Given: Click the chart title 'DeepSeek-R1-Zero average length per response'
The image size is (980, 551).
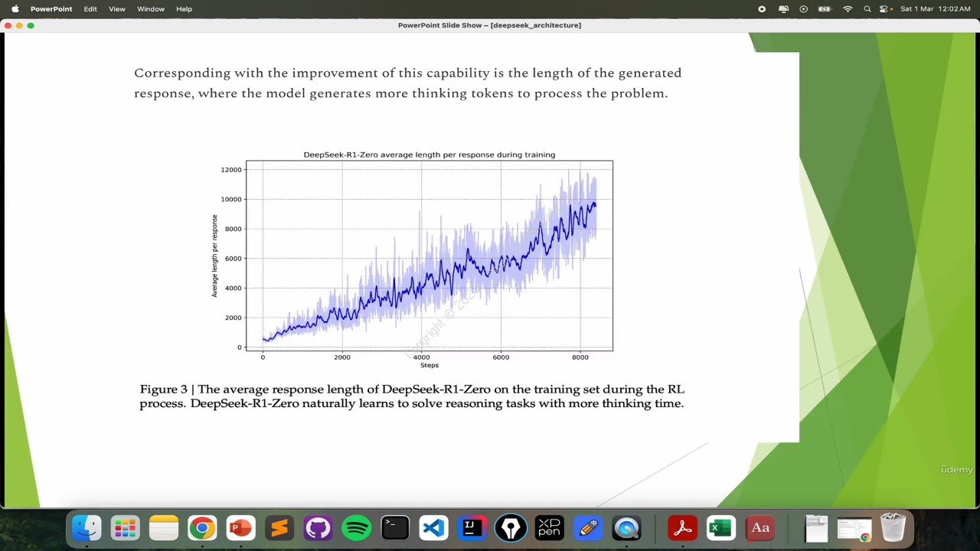Looking at the screenshot, I should [x=430, y=155].
